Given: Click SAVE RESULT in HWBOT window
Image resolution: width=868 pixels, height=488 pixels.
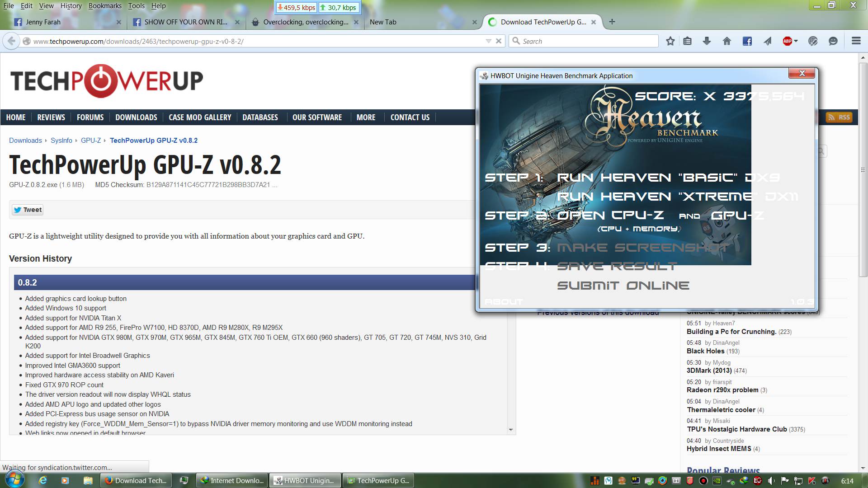Looking at the screenshot, I should pos(617,267).
